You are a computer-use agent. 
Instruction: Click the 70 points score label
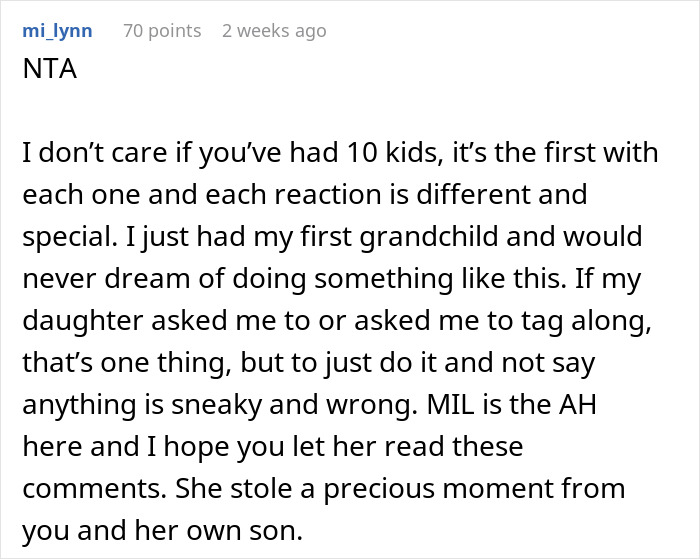162,31
